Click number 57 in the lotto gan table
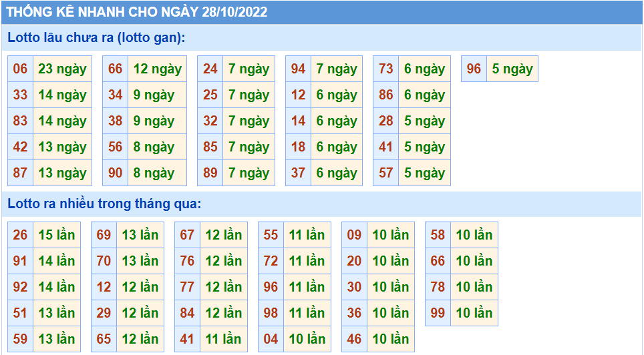The width and height of the screenshot is (644, 355). pos(386,173)
